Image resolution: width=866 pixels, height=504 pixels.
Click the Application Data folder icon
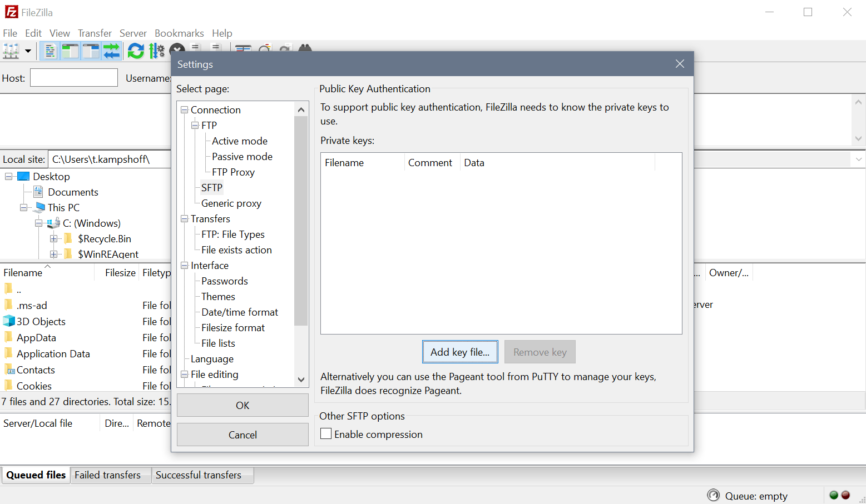tap(8, 353)
